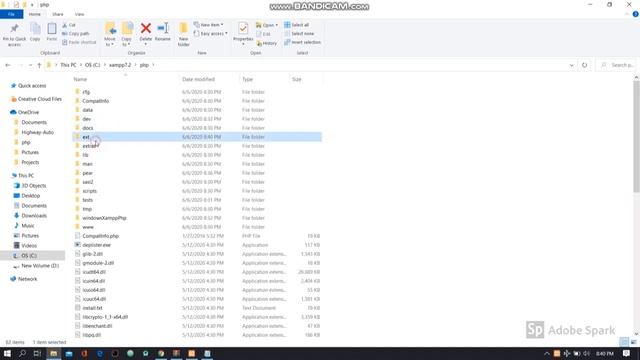
Task: Click Paste shortcut in the Clipboard group
Action: tap(79, 42)
